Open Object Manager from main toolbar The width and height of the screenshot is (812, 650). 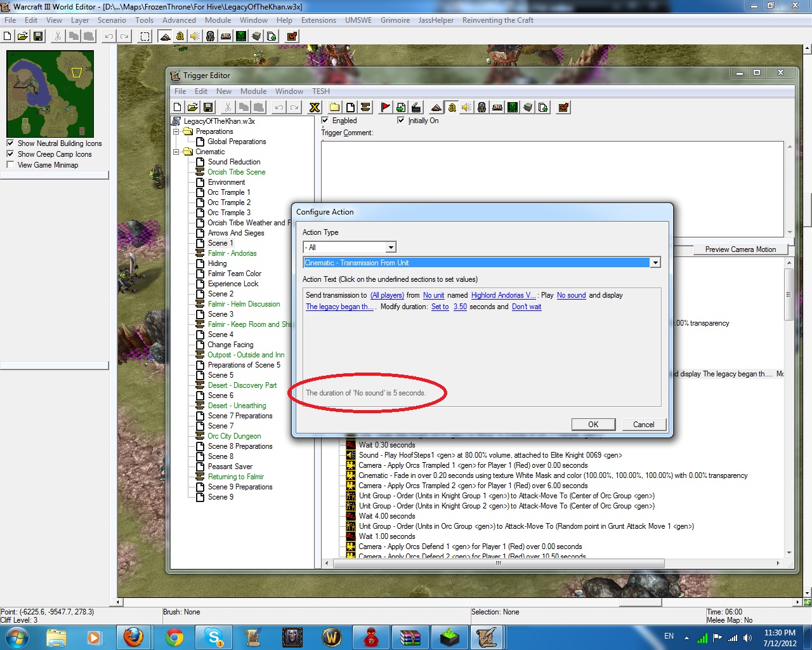(x=256, y=36)
